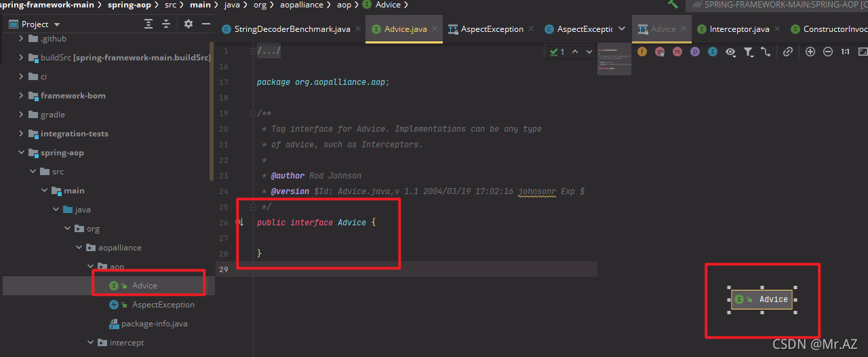
Task: Expand the .github folder
Action: coord(22,39)
